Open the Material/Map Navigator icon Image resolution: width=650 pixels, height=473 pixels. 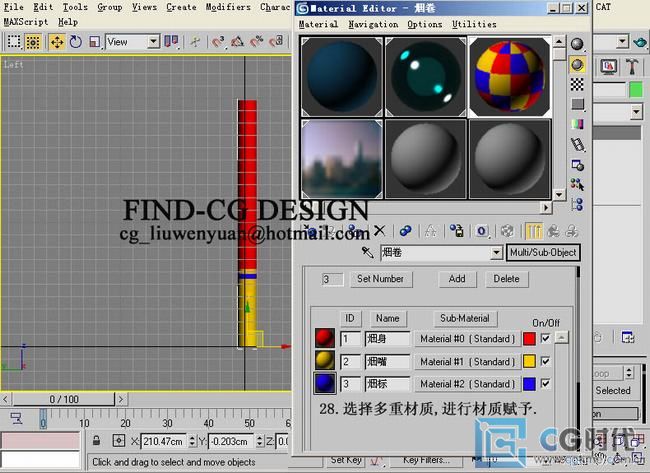pyautogui.click(x=577, y=204)
